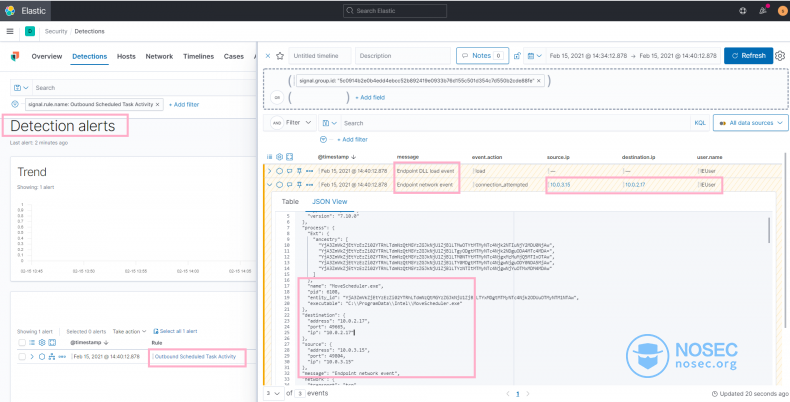Expand the alert row details
The width and height of the screenshot is (790, 402).
(x=32, y=357)
